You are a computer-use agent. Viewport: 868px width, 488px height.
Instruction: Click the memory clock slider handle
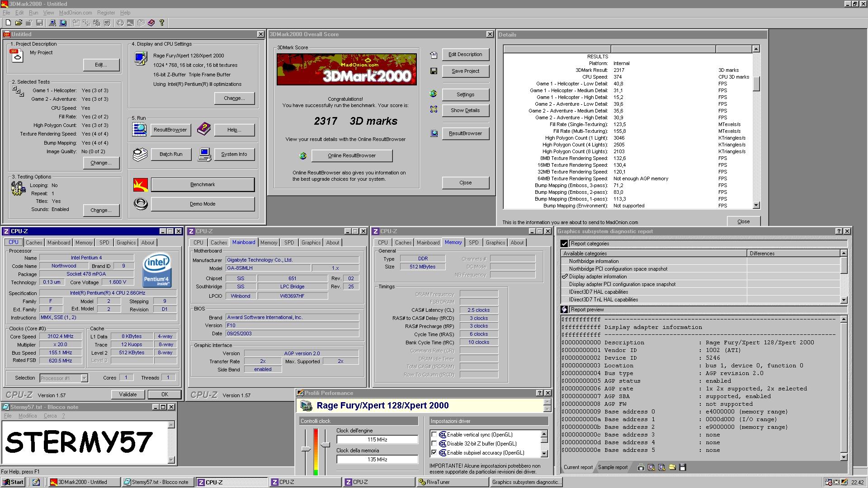[325, 446]
